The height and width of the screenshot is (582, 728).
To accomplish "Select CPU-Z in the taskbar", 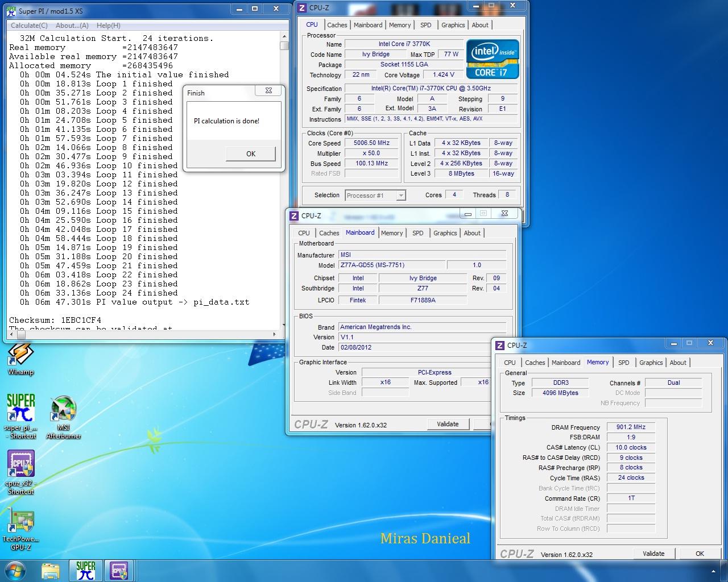I will pyautogui.click(x=119, y=571).
